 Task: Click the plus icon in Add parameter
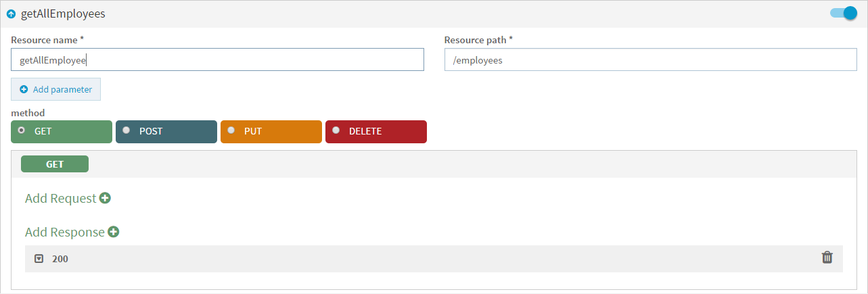[x=24, y=89]
